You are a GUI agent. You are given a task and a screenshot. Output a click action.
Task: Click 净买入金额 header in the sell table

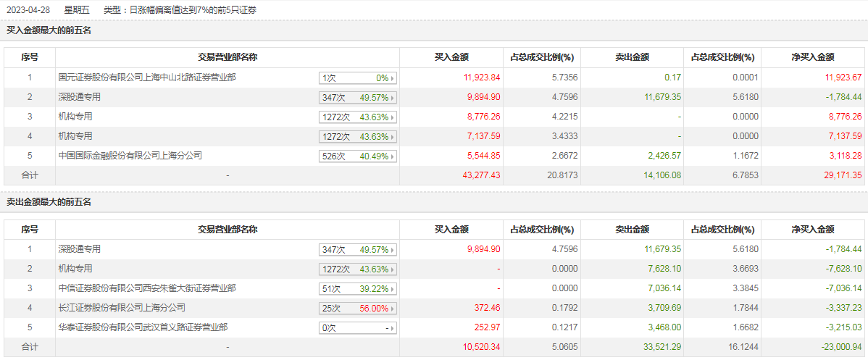click(x=811, y=229)
